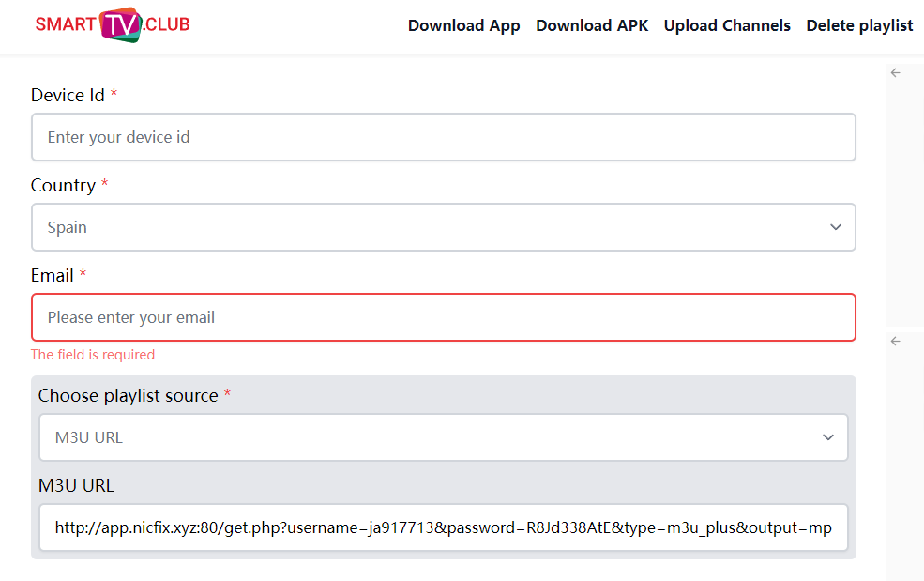Expand the M3U URL playlist source dropdown

pyautogui.click(x=443, y=437)
